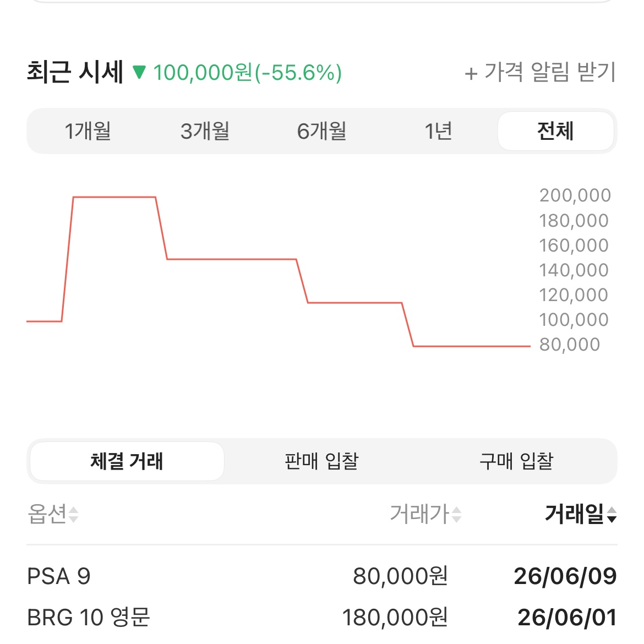
Task: Select the 전체 period option
Action: (556, 131)
